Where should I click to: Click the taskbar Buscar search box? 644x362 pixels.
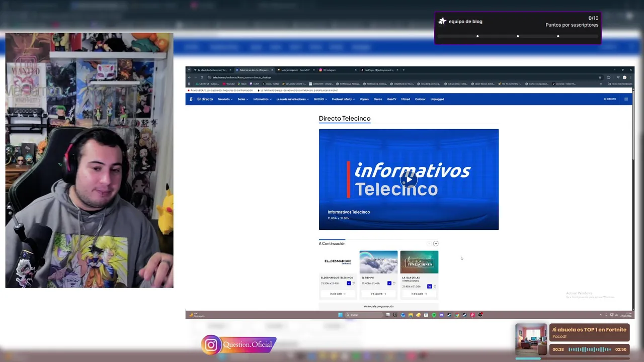click(364, 315)
